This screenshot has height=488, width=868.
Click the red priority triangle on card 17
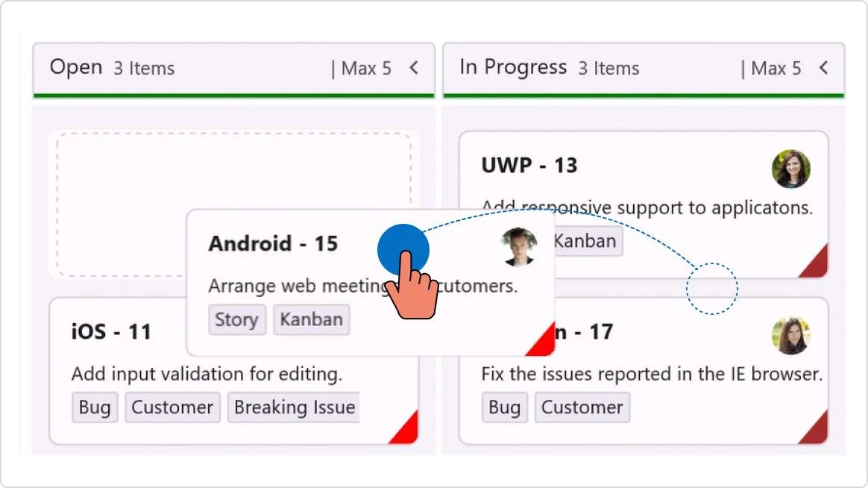[814, 433]
